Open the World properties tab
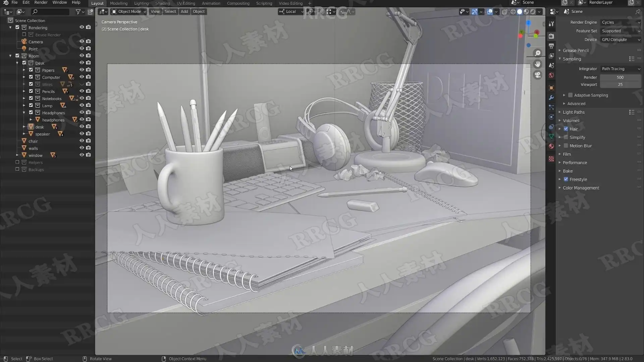Screen dimensions: 644x362 (551, 75)
